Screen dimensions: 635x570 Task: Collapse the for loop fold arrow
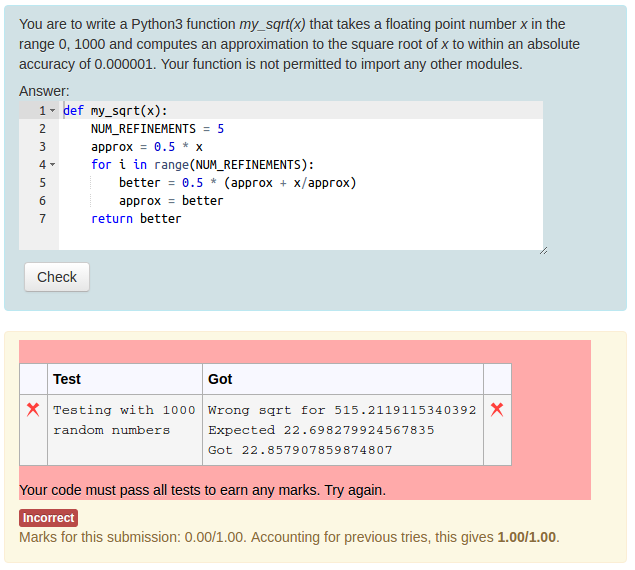(x=53, y=165)
